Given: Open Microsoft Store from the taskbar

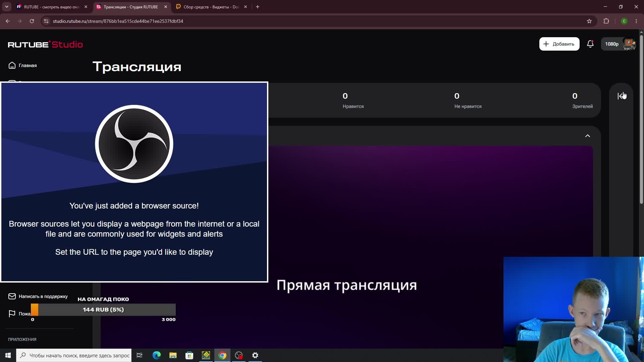Looking at the screenshot, I should click(x=190, y=355).
